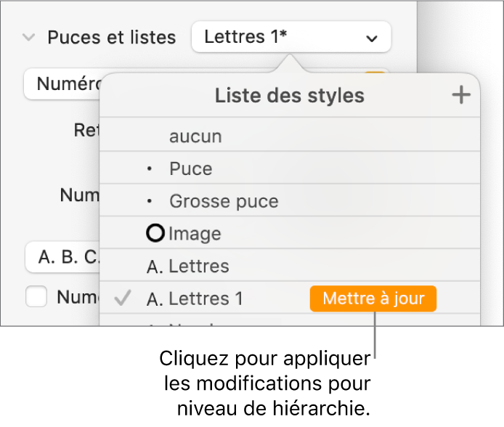Choose the "Grosse puce" style entry

(224, 201)
